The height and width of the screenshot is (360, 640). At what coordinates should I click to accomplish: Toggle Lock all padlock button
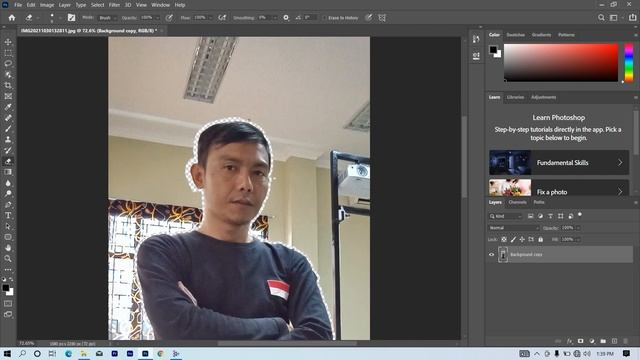[540, 240]
